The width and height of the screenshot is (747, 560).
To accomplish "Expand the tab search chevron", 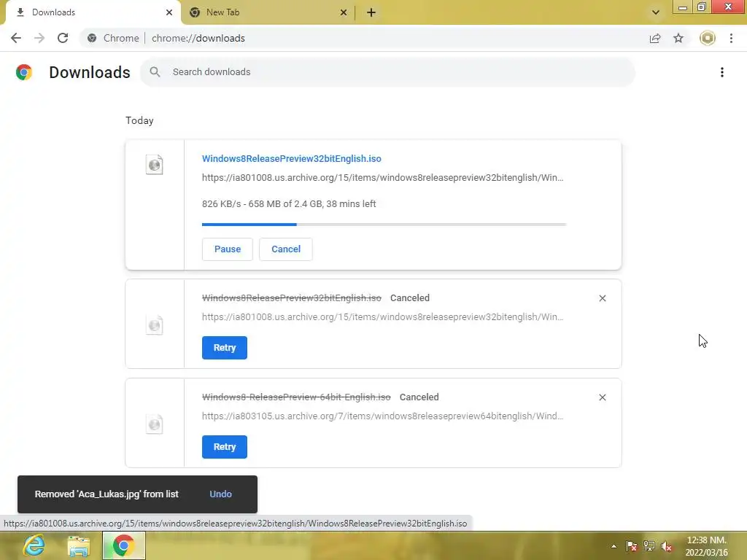I will click(656, 12).
